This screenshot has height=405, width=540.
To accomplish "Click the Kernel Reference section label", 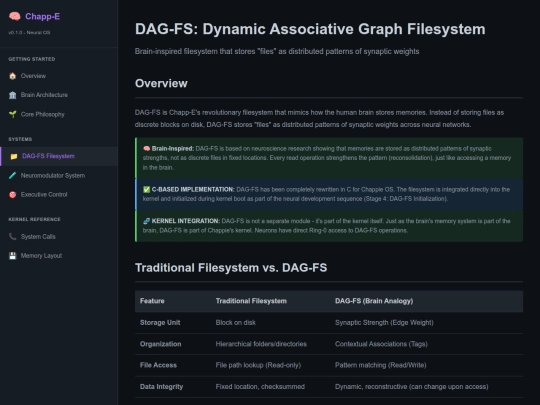I will tap(34, 219).
